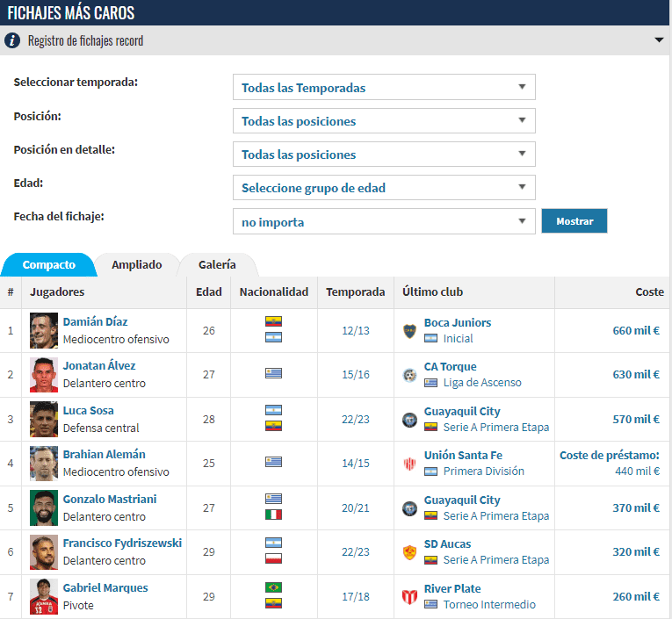Click Guayaquil City crest in Luca Sosa row
The height and width of the screenshot is (619, 672).
click(x=409, y=420)
